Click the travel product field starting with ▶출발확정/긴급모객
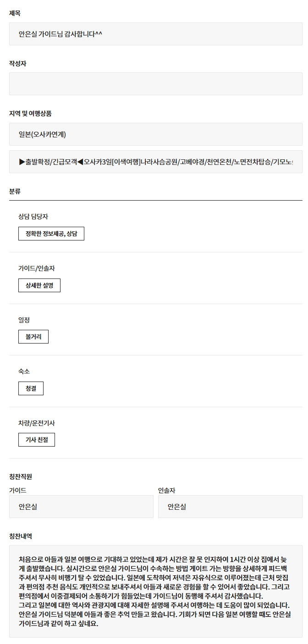 tap(155, 162)
